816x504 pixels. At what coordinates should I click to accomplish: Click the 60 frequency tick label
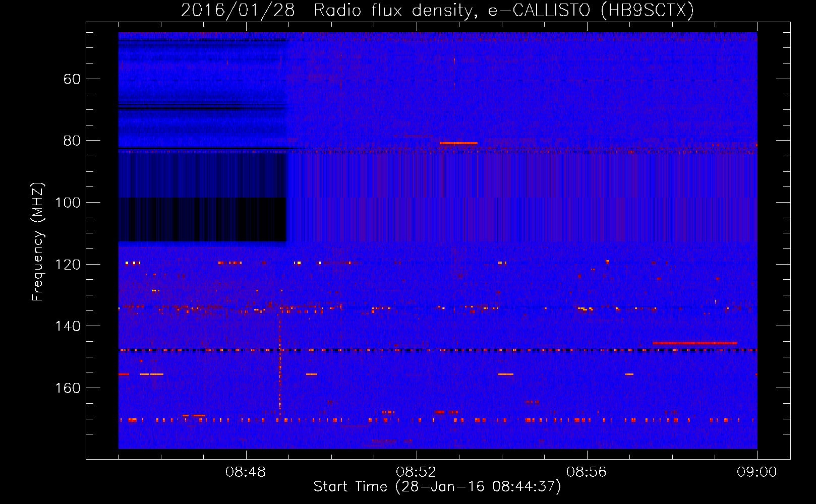point(72,79)
